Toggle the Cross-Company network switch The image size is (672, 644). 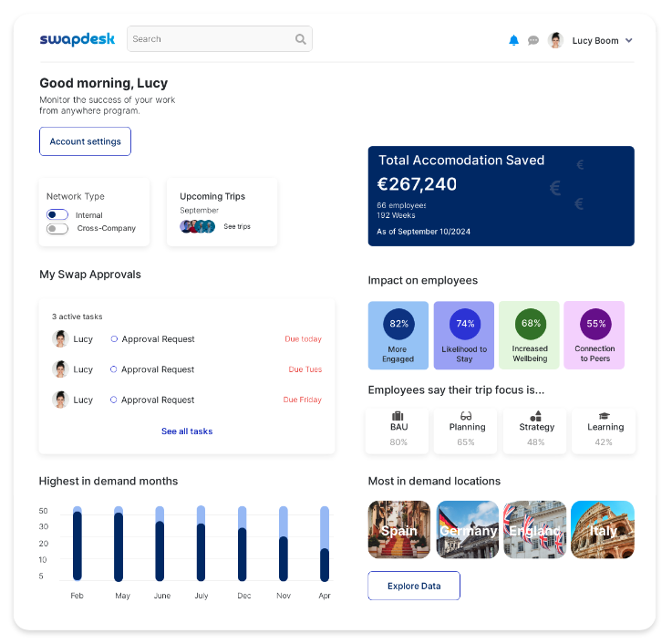click(57, 229)
